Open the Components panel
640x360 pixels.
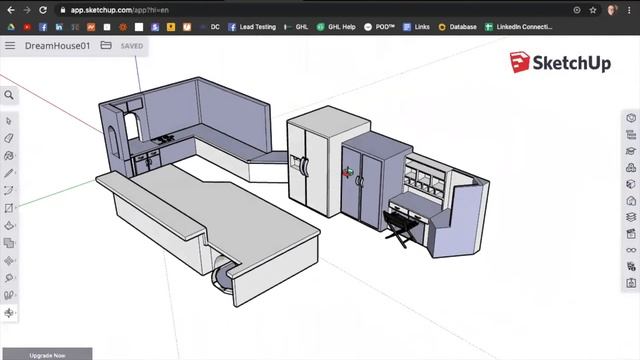(x=631, y=167)
